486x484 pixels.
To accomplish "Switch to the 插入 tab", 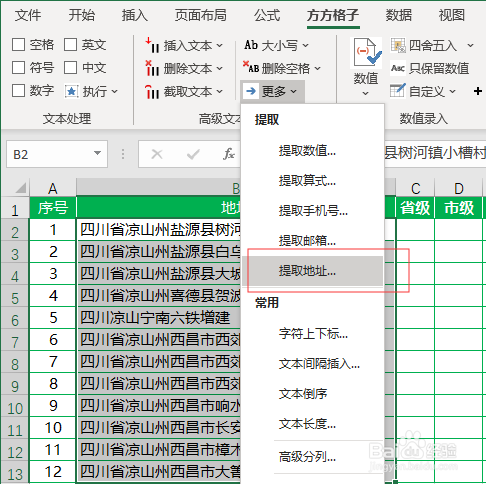I will (x=134, y=15).
